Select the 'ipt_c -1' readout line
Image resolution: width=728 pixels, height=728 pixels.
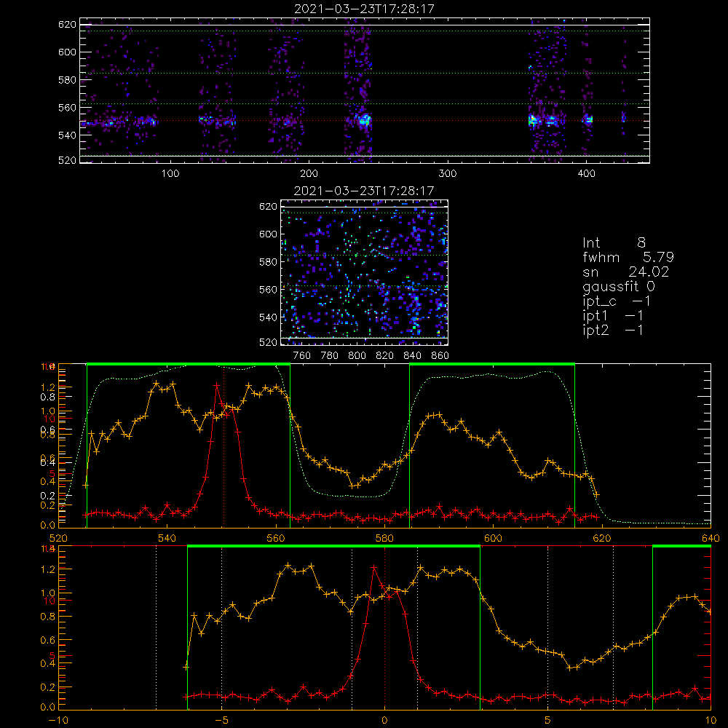pyautogui.click(x=617, y=301)
